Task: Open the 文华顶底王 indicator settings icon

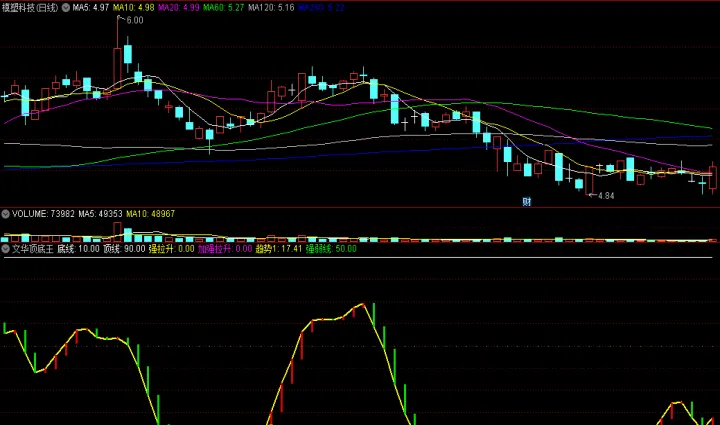Action: click(x=5, y=248)
